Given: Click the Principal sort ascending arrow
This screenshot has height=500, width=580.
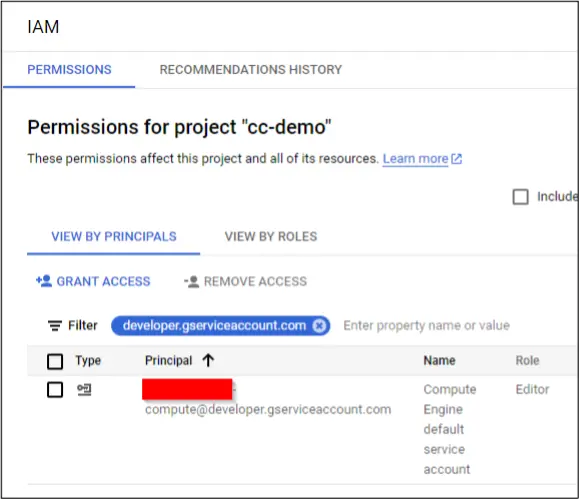Looking at the screenshot, I should (208, 360).
